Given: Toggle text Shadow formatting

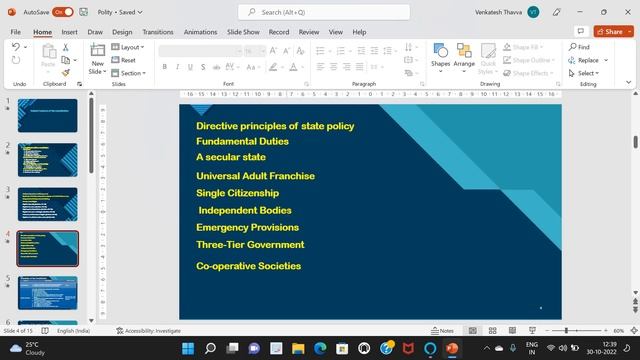Looking at the screenshot, I should pos(203,67).
